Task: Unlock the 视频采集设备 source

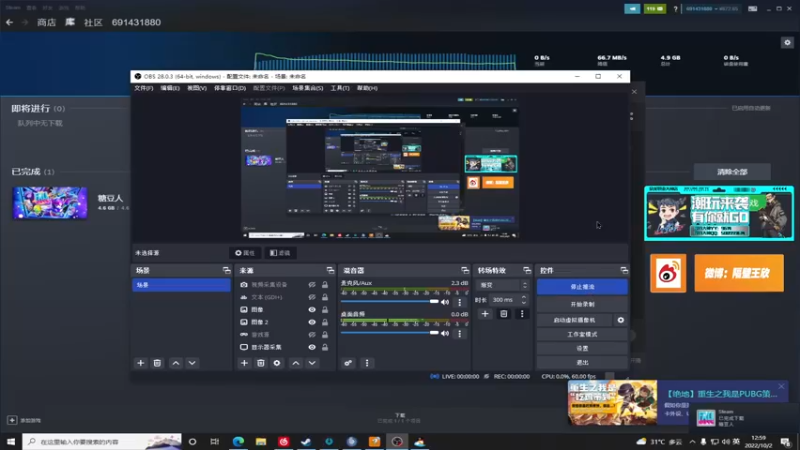Action: tap(325, 285)
